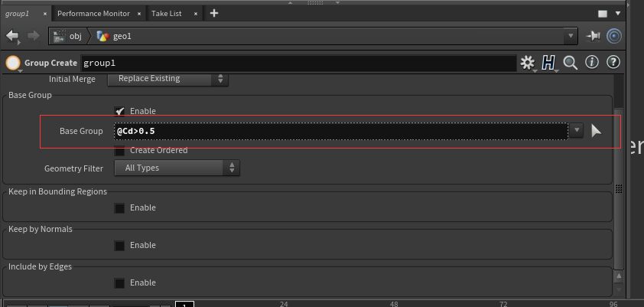The width and height of the screenshot is (644, 307).
Task: Click the geo1 path segment
Action: click(114, 36)
